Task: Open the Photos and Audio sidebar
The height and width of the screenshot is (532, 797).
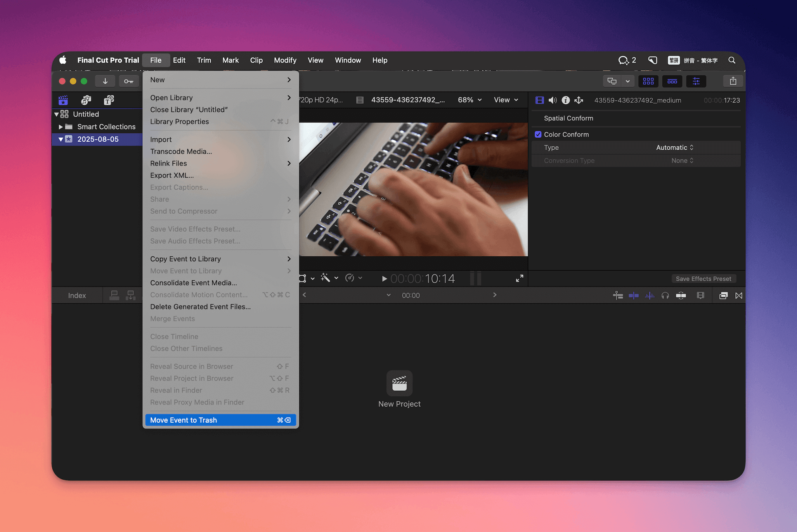Action: point(86,100)
